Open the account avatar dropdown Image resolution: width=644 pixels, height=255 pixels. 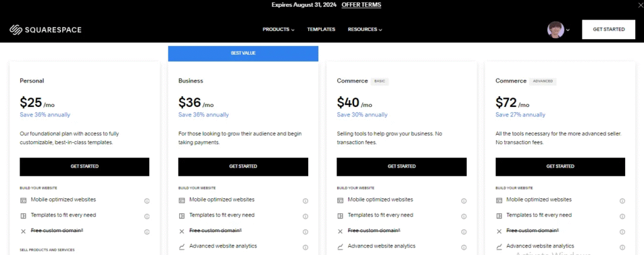tap(558, 30)
